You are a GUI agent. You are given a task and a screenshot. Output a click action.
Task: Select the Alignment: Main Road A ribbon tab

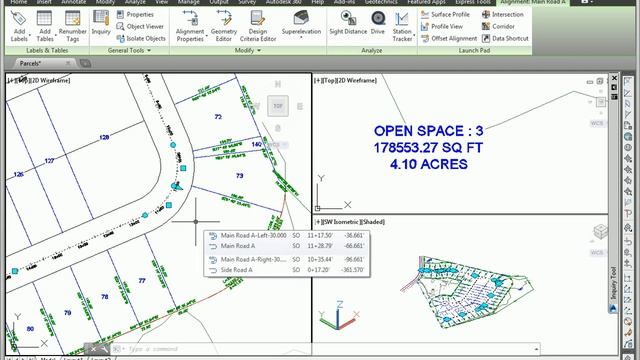coord(532,2)
